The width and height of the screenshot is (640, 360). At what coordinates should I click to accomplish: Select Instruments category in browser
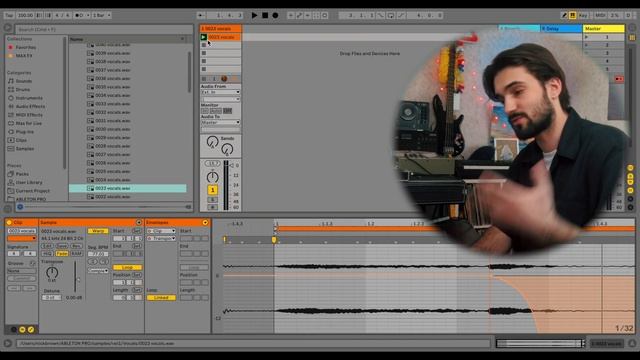pyautogui.click(x=29, y=98)
